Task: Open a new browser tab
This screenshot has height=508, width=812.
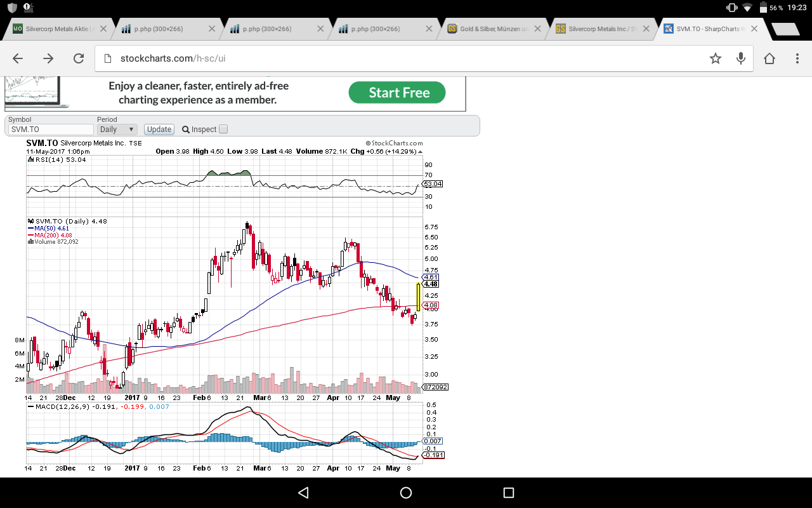Action: (x=785, y=29)
